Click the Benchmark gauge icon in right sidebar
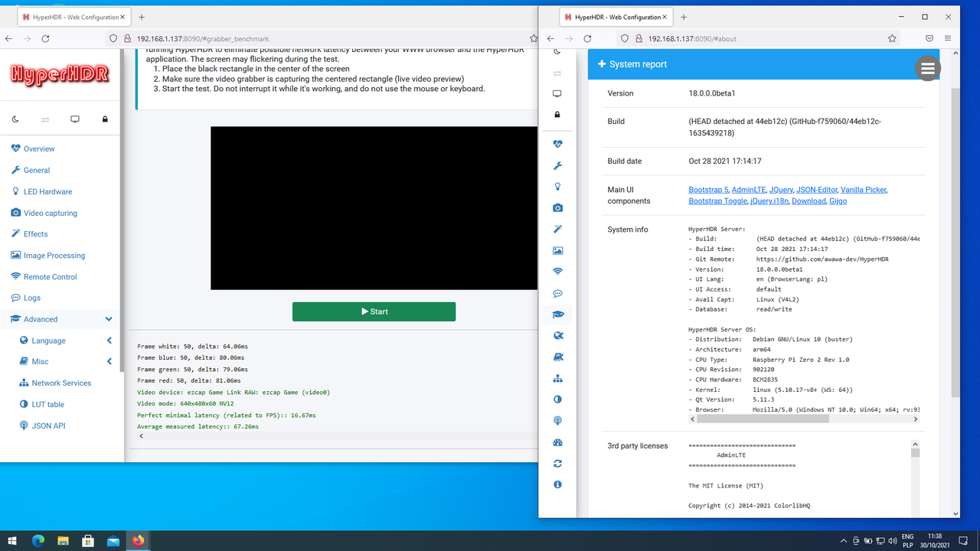The image size is (980, 551). coord(557,442)
